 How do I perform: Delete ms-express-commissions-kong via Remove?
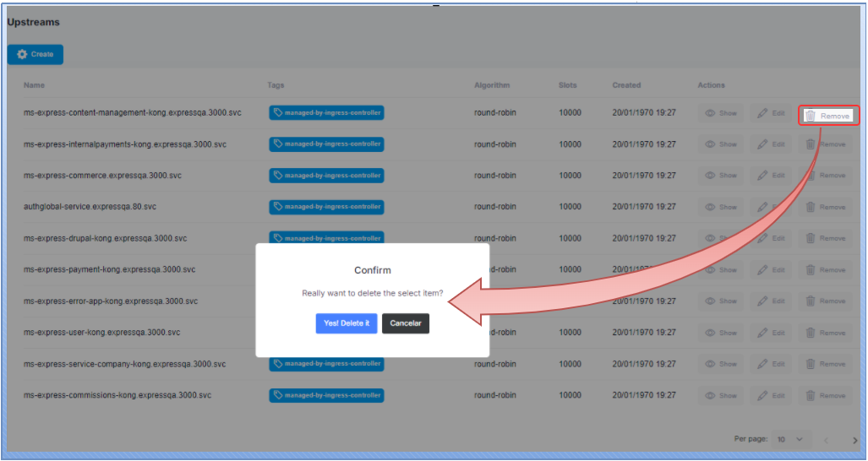click(x=826, y=395)
